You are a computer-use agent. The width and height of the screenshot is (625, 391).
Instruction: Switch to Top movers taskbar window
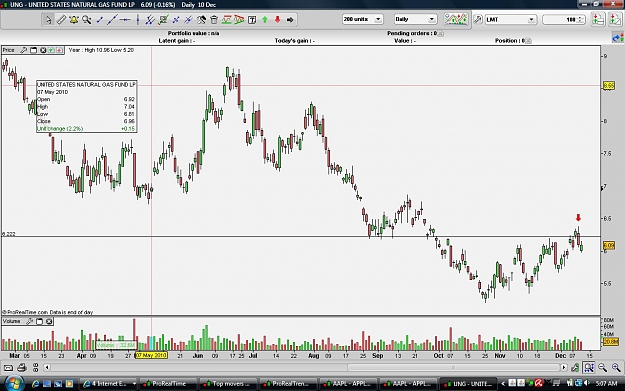tap(228, 384)
